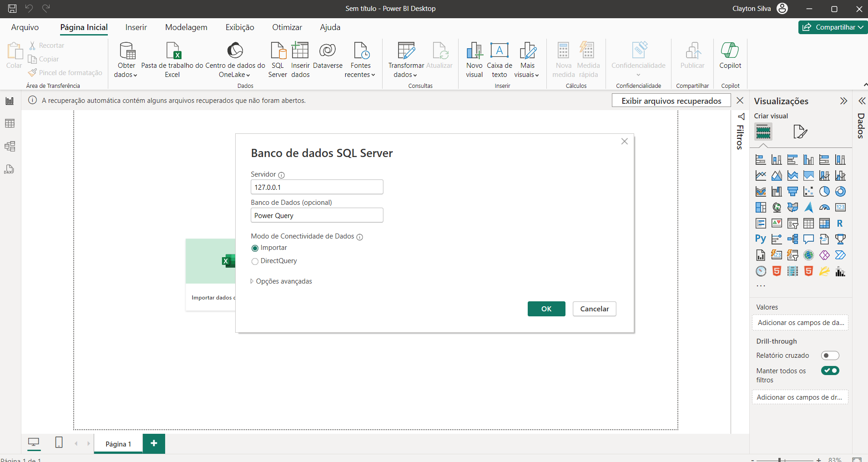Select the Power Automate visual
868x462 pixels.
pos(840,255)
